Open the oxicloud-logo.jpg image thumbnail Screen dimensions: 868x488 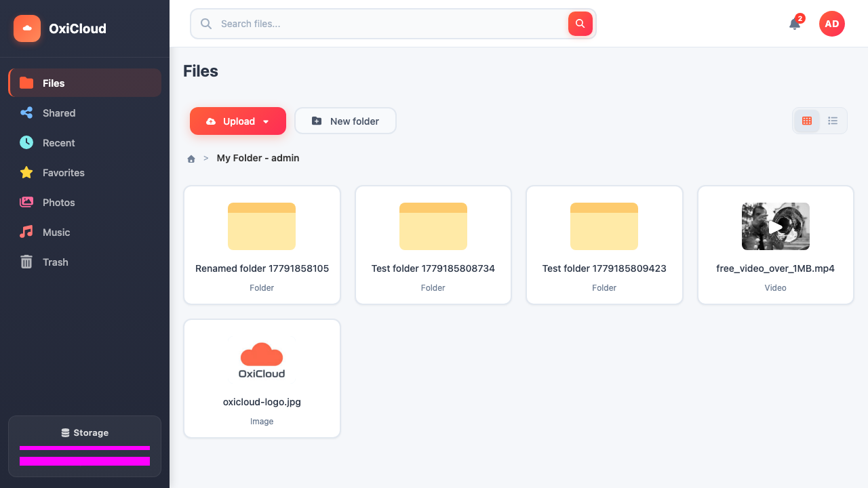coord(262,360)
